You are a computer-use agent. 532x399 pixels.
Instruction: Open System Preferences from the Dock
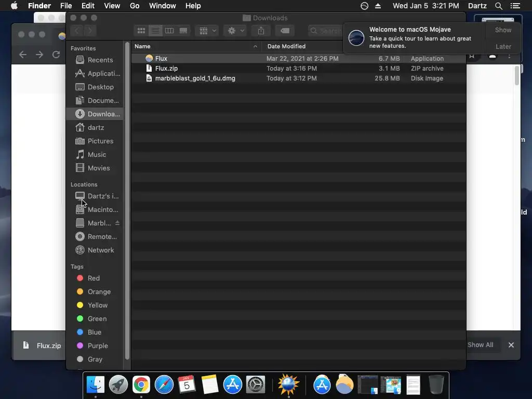click(255, 385)
